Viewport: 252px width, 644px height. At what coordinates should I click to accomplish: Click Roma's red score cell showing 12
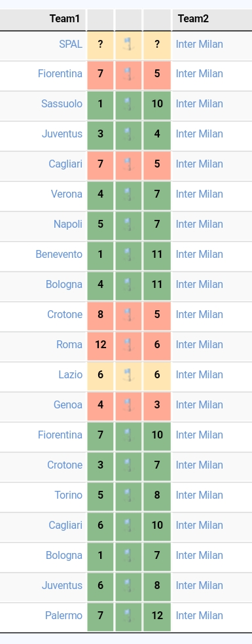(100, 345)
